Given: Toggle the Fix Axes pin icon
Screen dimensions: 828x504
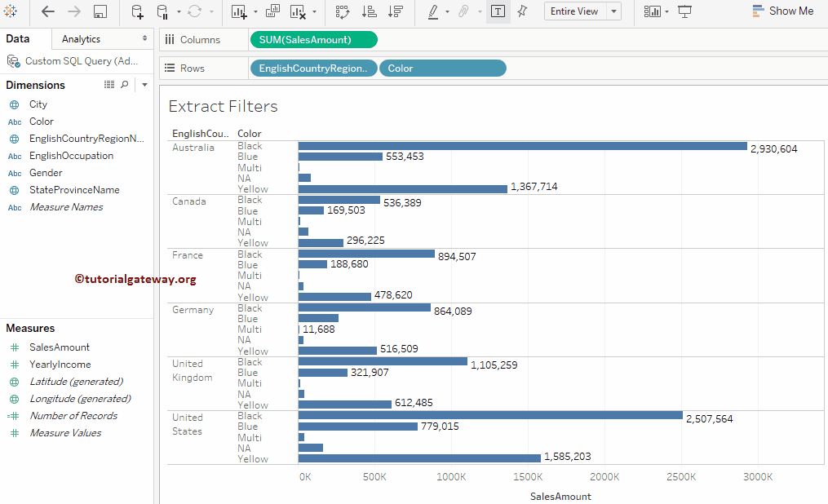Looking at the screenshot, I should pyautogui.click(x=522, y=11).
